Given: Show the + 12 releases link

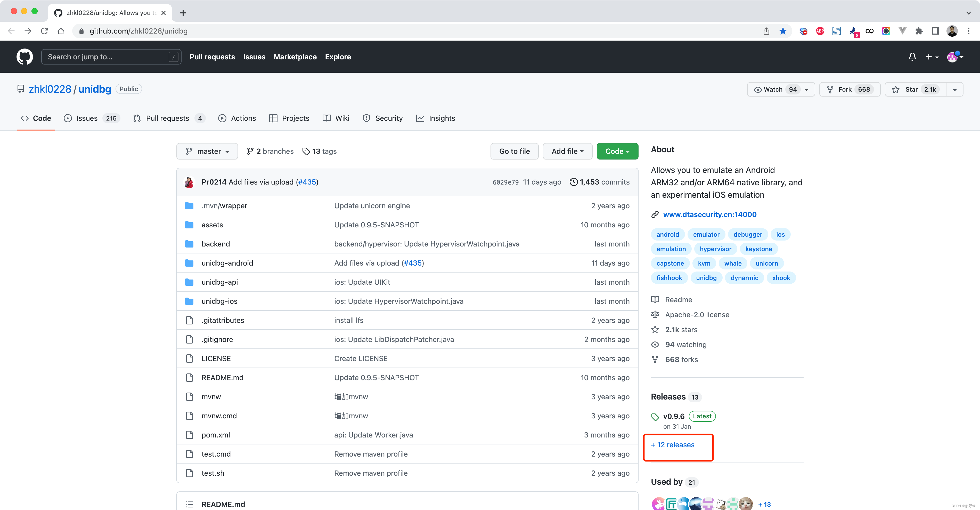Looking at the screenshot, I should (673, 444).
